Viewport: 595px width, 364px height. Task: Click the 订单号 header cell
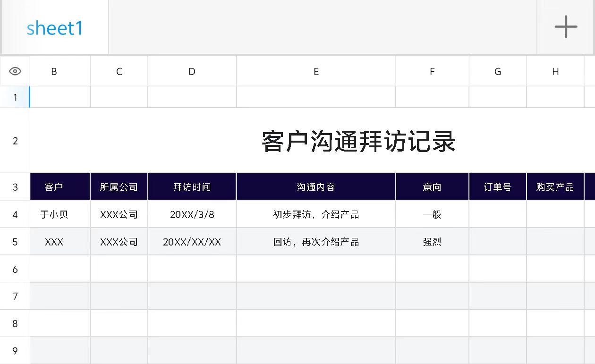pos(498,187)
